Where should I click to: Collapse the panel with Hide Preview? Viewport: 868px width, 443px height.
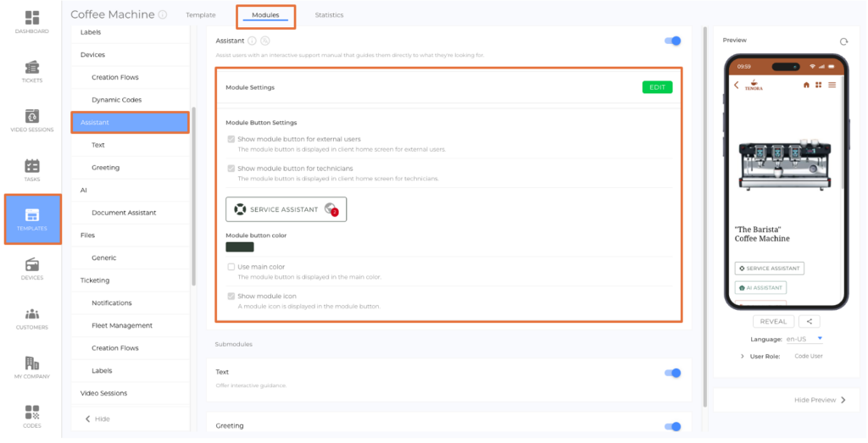pyautogui.click(x=820, y=400)
